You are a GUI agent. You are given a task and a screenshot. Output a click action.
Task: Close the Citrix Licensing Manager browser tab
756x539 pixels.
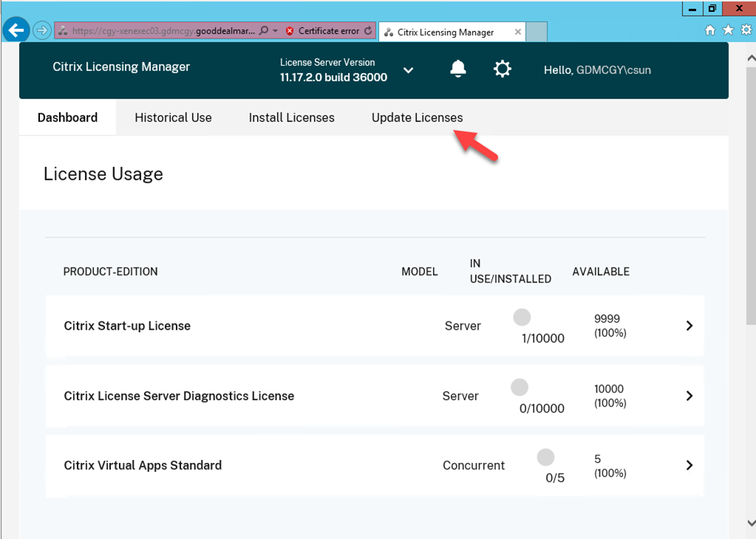coord(517,32)
